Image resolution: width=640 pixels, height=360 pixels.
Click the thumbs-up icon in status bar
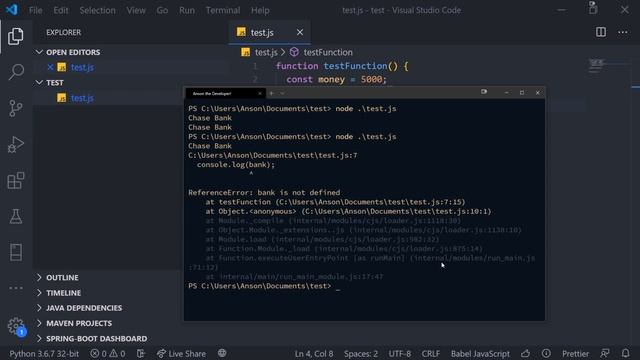pyautogui.click(x=526, y=353)
